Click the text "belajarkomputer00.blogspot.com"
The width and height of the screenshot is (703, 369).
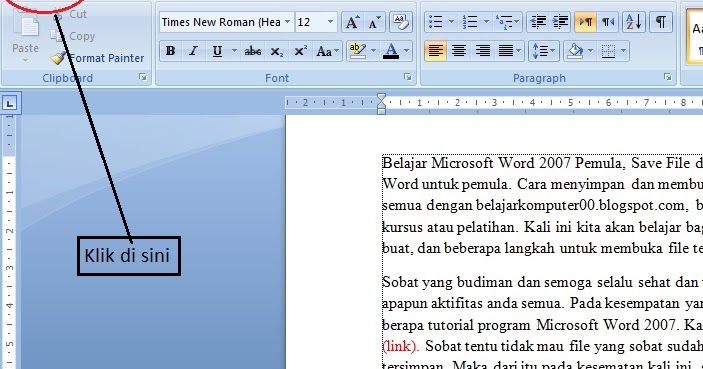(x=580, y=205)
